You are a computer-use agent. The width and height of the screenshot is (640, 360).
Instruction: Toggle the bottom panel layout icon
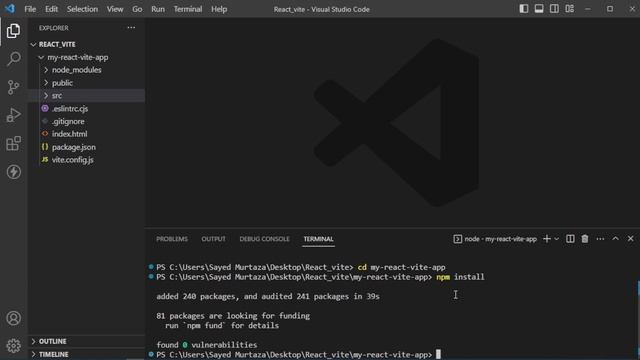[x=539, y=9]
